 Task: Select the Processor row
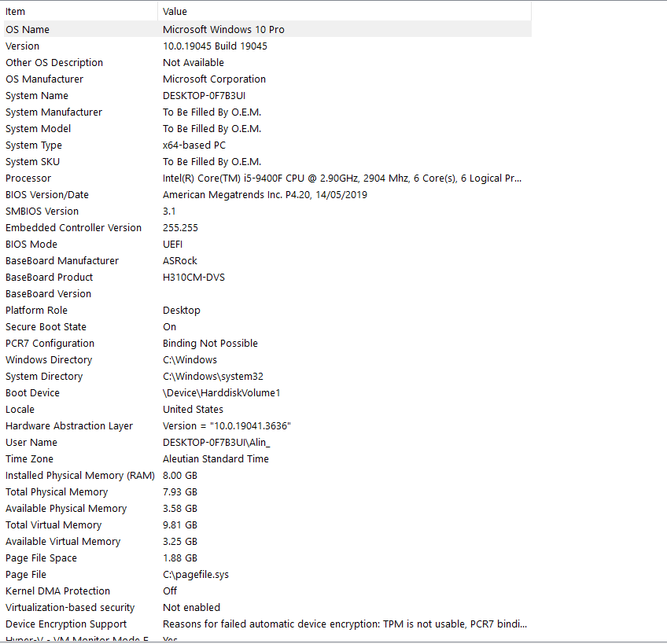tap(267, 178)
